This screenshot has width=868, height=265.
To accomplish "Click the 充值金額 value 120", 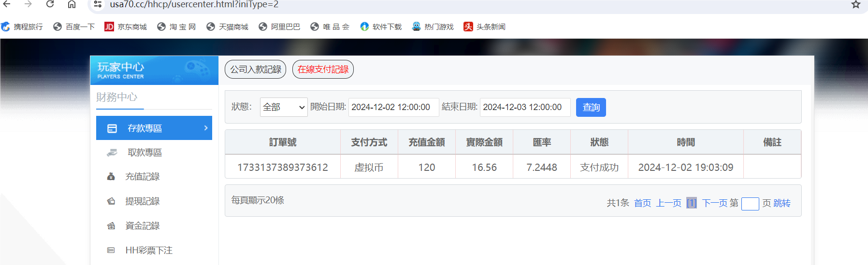I will 427,167.
